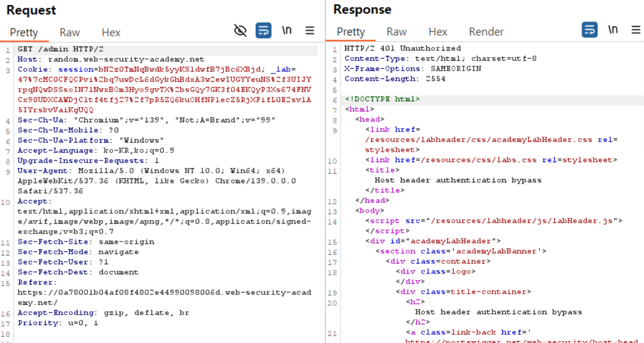Toggle show newline characters in Response panel
Screen dimensions: 644x343
[x=613, y=30]
